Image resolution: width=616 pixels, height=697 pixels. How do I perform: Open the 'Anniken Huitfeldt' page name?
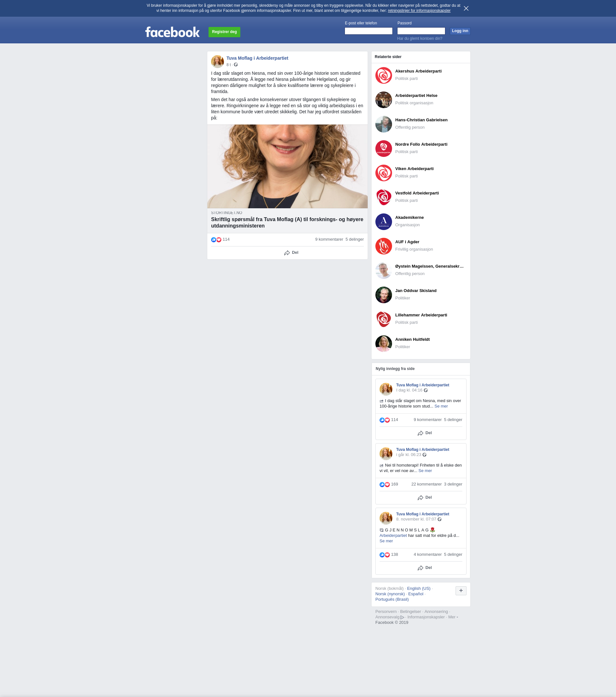click(x=413, y=339)
